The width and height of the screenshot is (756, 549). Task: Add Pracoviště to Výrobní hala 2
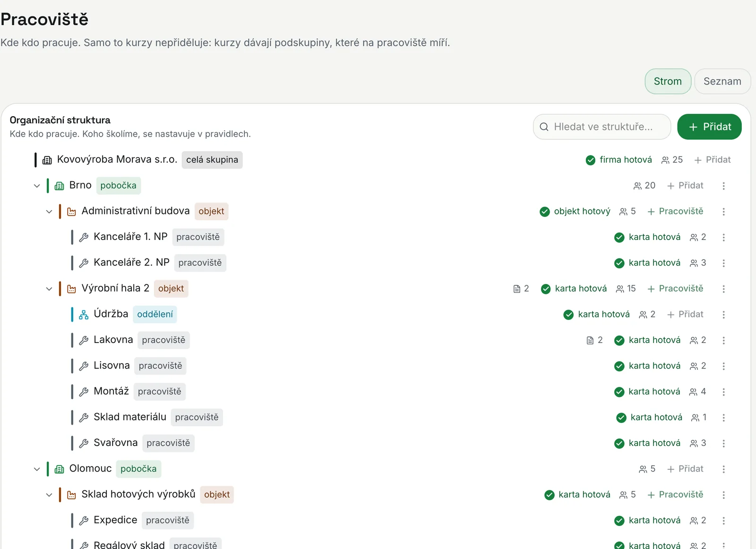(x=675, y=289)
